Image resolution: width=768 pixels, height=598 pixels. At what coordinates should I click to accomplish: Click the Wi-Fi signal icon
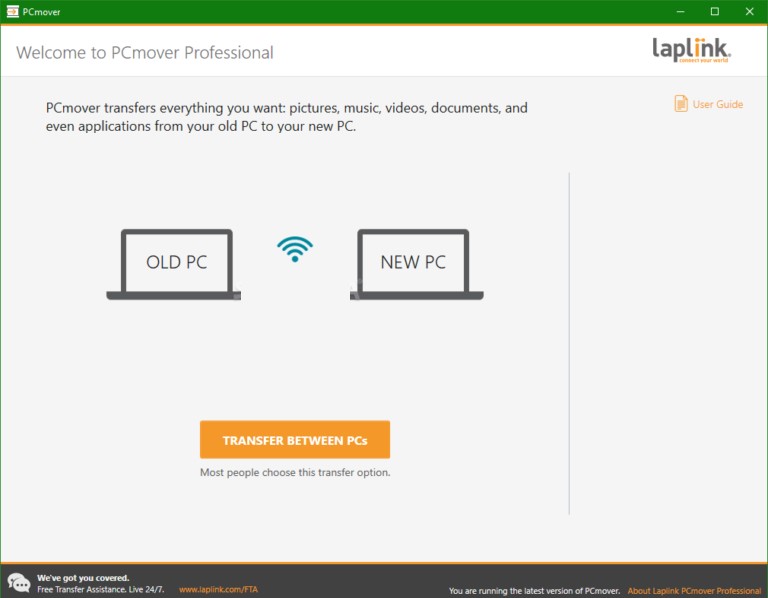(x=295, y=249)
